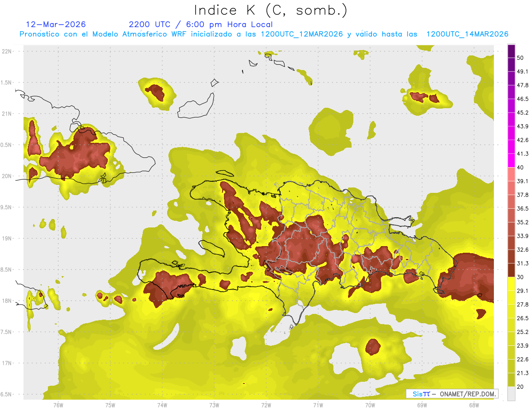This screenshot has width=532, height=411.
Task: Click the colorbar value '36.5'
Action: (x=522, y=208)
